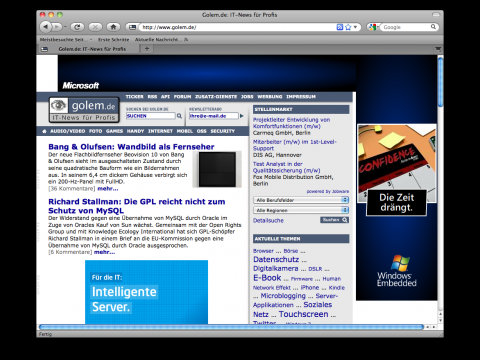This screenshot has height=360, width=480.
Task: Click the Suchen job search button
Action: 335,220
